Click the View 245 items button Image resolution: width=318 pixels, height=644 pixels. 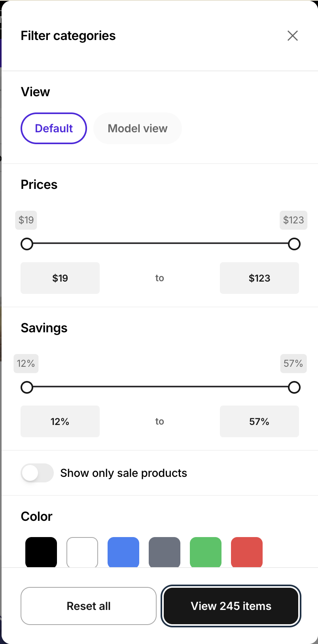[x=231, y=606]
